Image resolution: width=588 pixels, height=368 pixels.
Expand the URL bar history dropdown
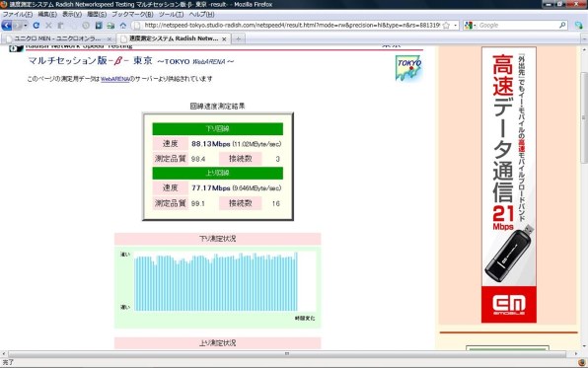(x=455, y=25)
